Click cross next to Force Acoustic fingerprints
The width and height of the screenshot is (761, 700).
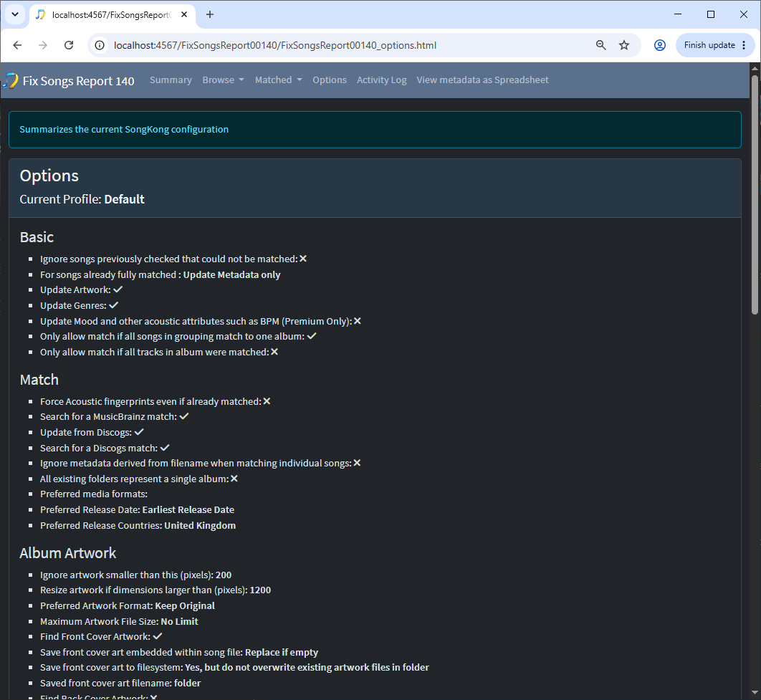(x=267, y=402)
